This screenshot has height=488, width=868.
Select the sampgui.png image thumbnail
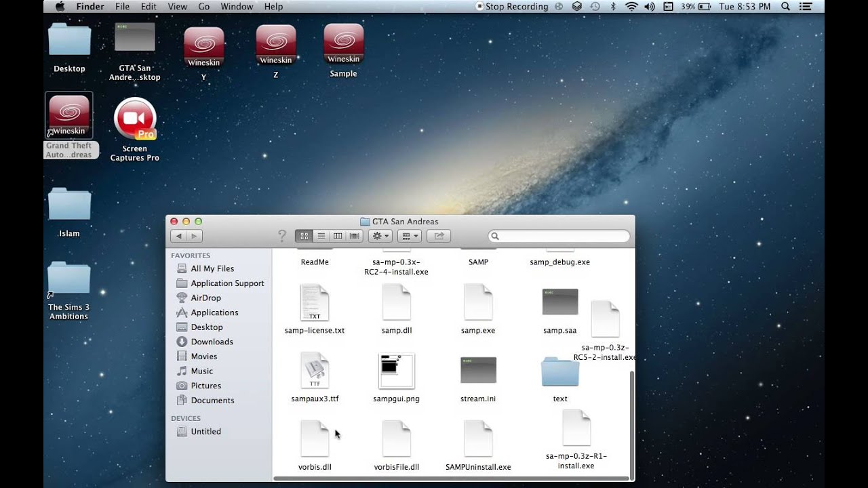coord(397,371)
